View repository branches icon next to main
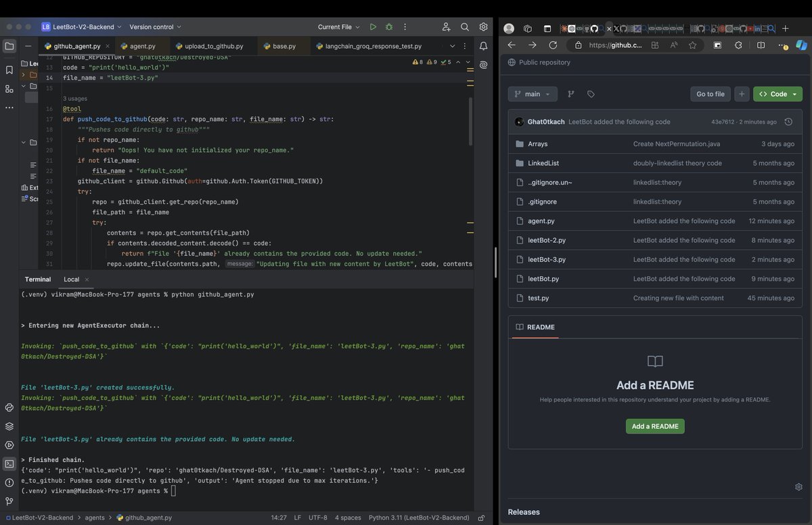This screenshot has height=525, width=812. click(570, 94)
